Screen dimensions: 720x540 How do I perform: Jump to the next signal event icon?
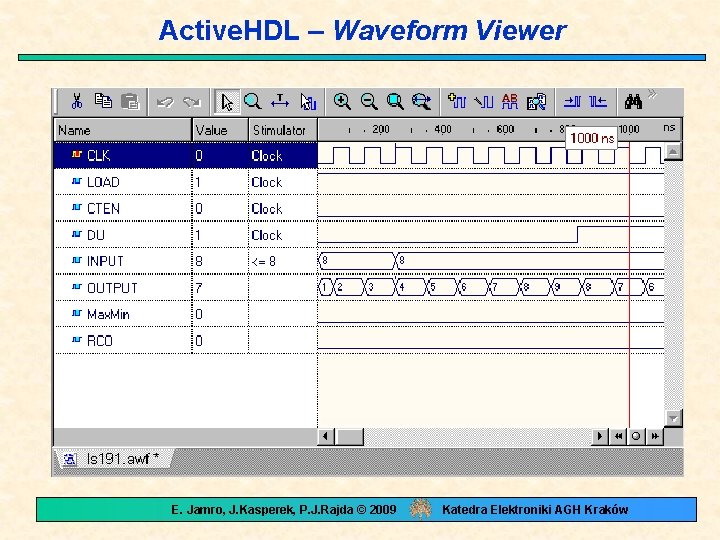tap(572, 101)
